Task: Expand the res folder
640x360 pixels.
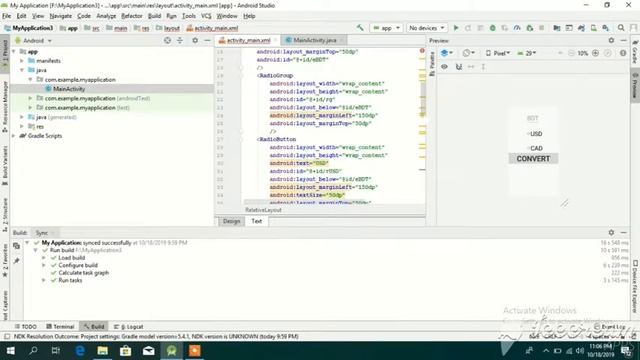Action: [x=22, y=127]
